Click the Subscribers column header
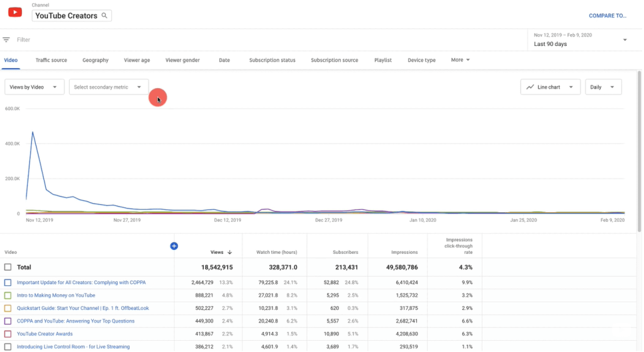This screenshot has height=352, width=644. [346, 253]
